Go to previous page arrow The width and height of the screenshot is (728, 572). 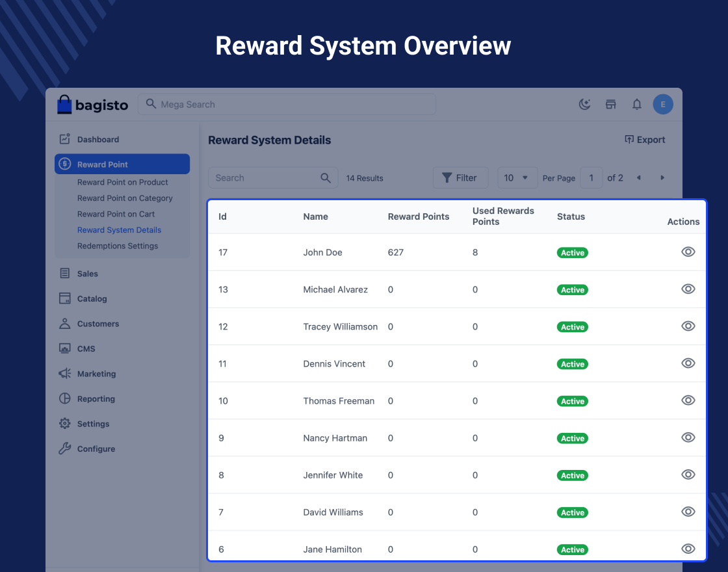click(x=639, y=178)
